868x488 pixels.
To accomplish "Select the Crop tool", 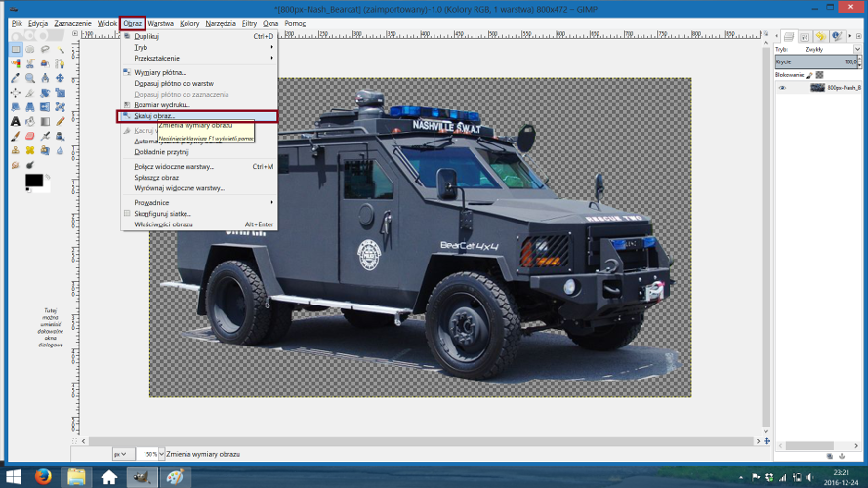I will click(x=30, y=93).
